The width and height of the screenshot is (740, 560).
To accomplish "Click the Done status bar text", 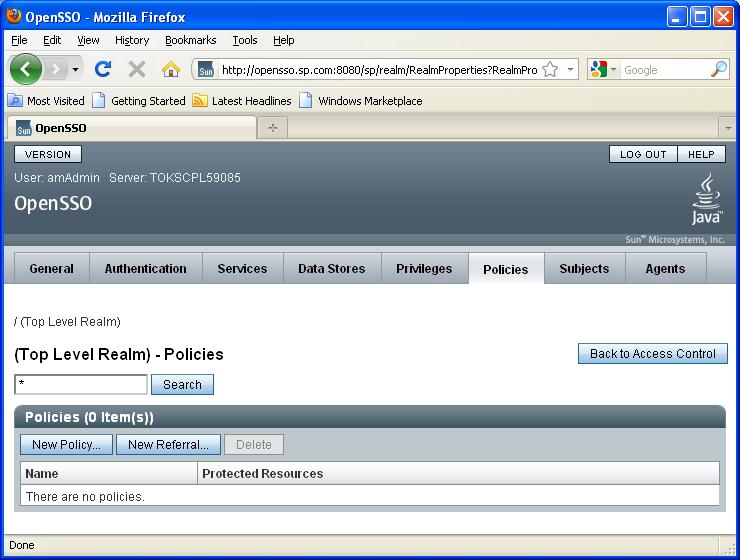I will 22,545.
